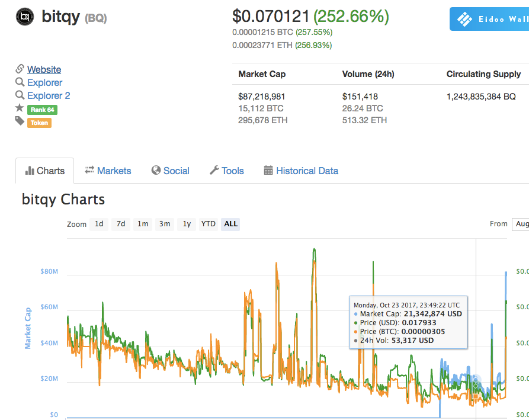
Task: Open the Explorer link
Action: pyautogui.click(x=45, y=82)
